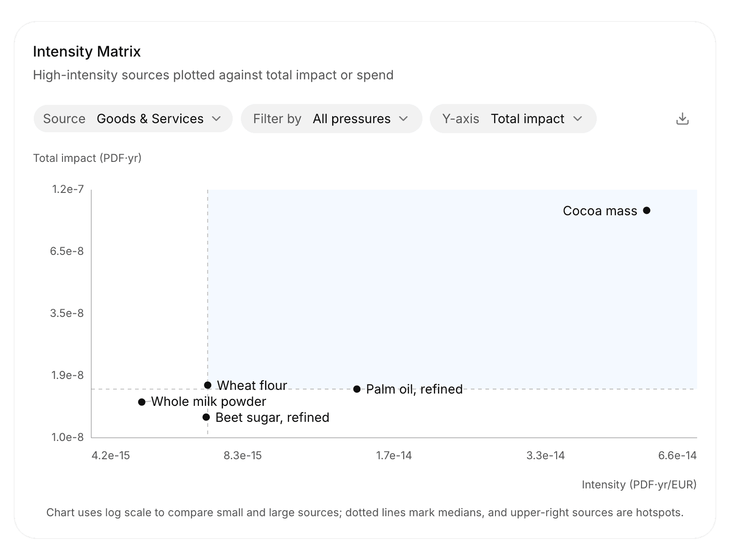Select the Whole milk powder data point
This screenshot has height=560, width=730.
point(142,402)
